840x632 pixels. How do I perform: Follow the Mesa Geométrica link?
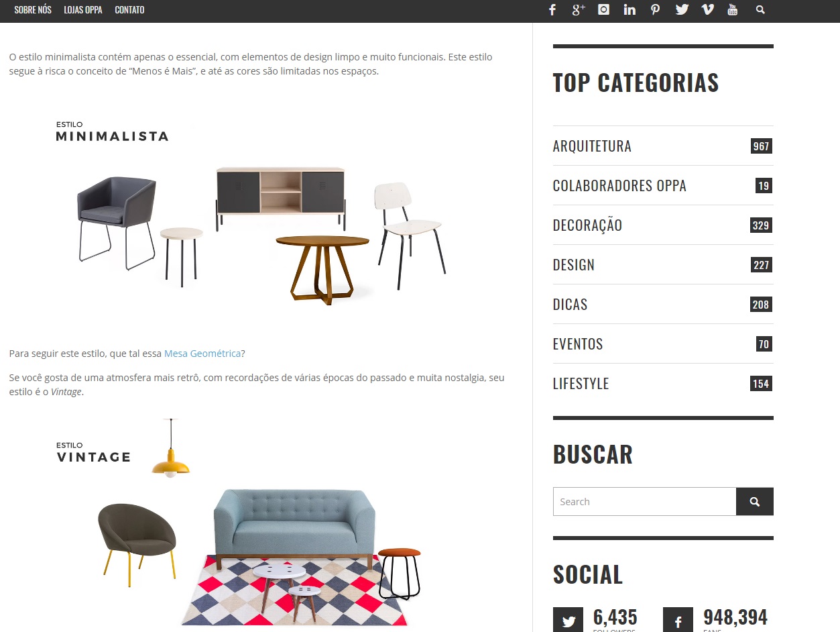(202, 354)
